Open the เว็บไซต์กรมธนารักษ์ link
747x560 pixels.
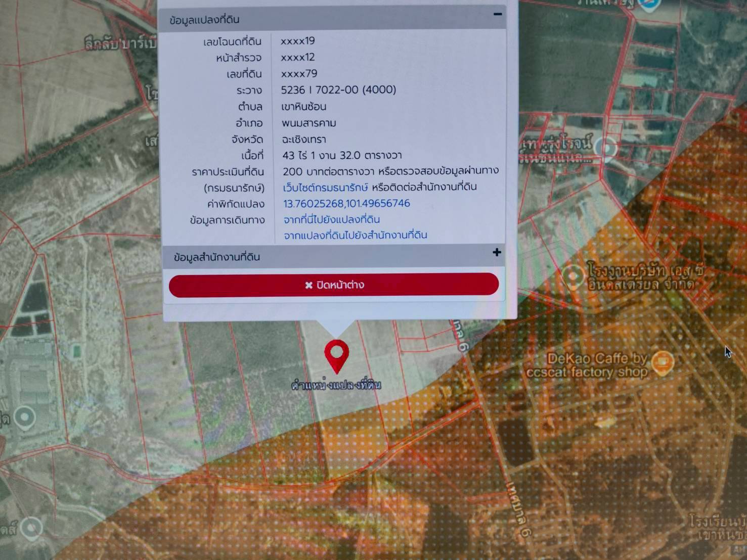click(x=325, y=187)
